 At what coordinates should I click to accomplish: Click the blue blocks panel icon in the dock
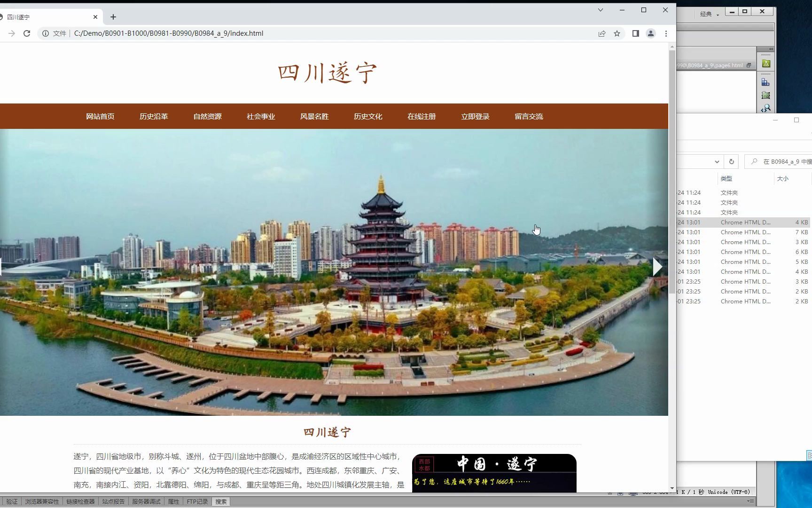point(765,81)
